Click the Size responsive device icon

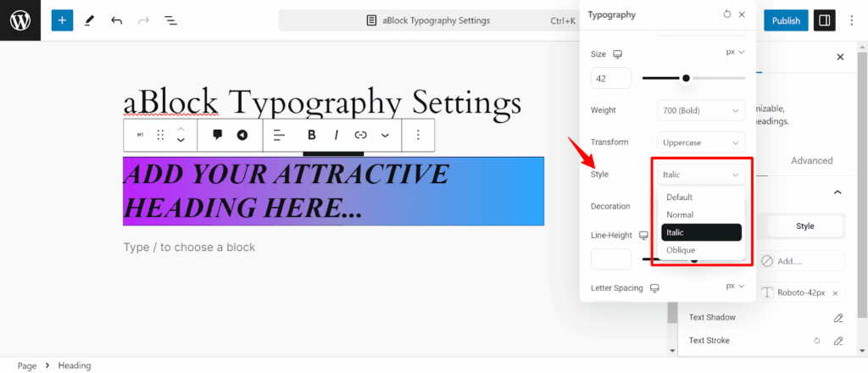pyautogui.click(x=618, y=54)
